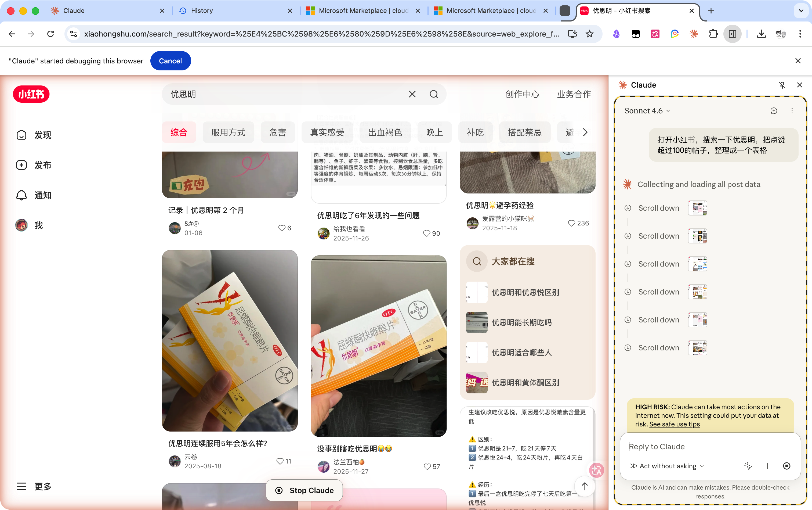Image resolution: width=812 pixels, height=510 pixels.
Task: Click the search magnifier icon in search bar
Action: [x=433, y=94]
